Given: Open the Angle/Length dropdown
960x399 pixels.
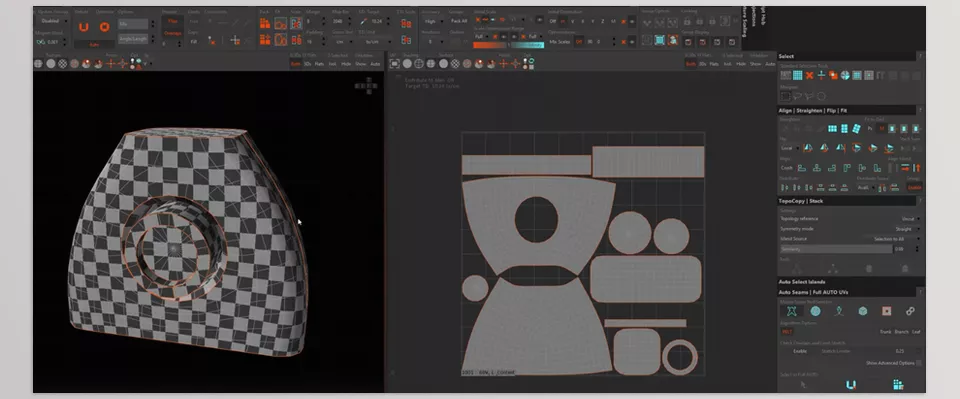Looking at the screenshot, I should (133, 39).
